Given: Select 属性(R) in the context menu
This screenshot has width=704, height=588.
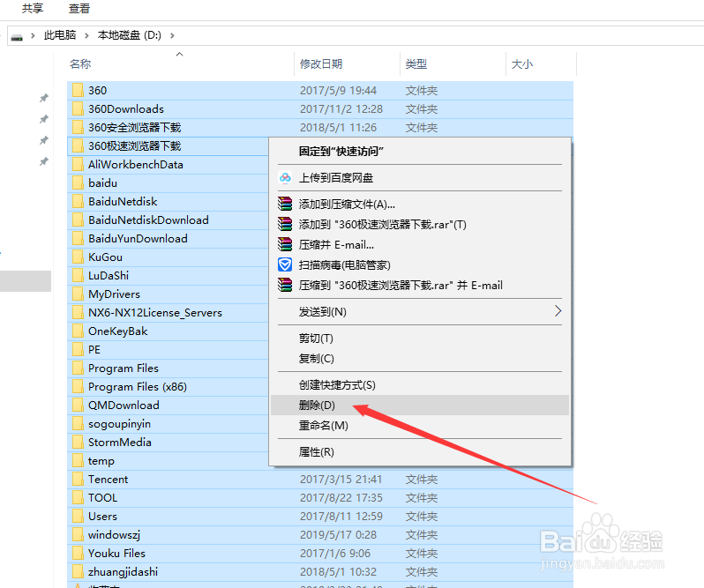Looking at the screenshot, I should (x=420, y=451).
